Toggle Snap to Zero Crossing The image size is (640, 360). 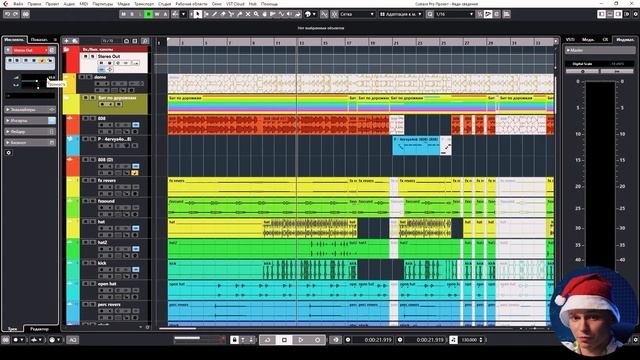coord(324,14)
